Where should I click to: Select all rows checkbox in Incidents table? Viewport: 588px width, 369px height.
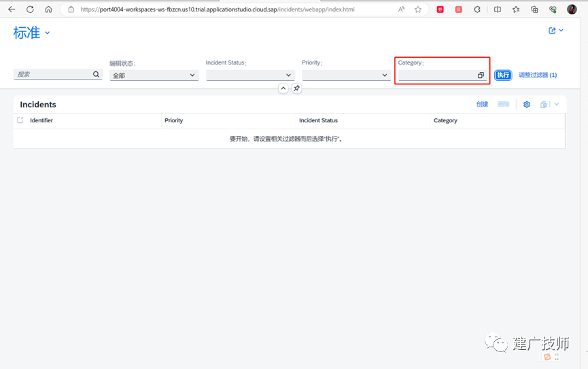coord(20,120)
